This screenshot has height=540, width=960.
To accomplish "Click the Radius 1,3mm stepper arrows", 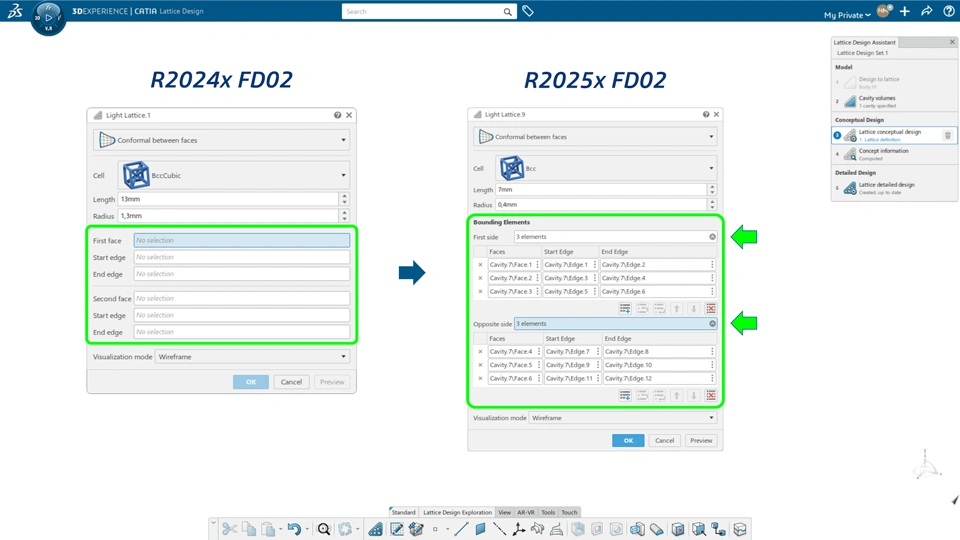I will 345,216.
